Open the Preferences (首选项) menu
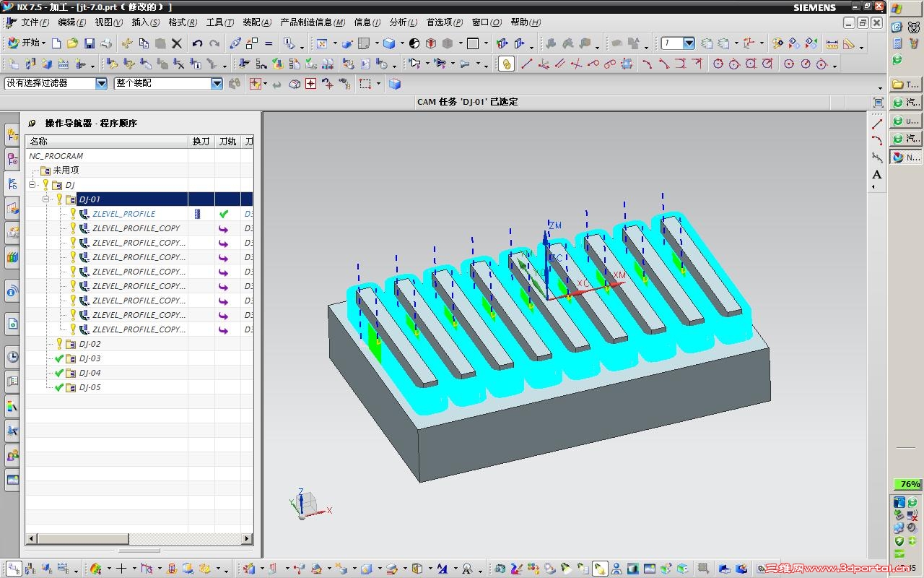Image resolution: width=924 pixels, height=578 pixels. [445, 22]
